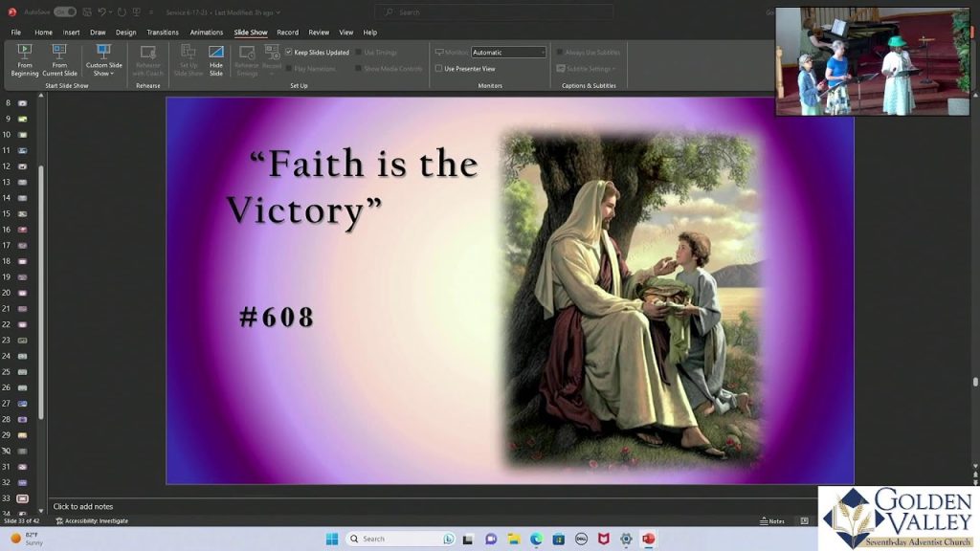
Task: Open the file name Last Modified dropdown
Action: point(223,11)
